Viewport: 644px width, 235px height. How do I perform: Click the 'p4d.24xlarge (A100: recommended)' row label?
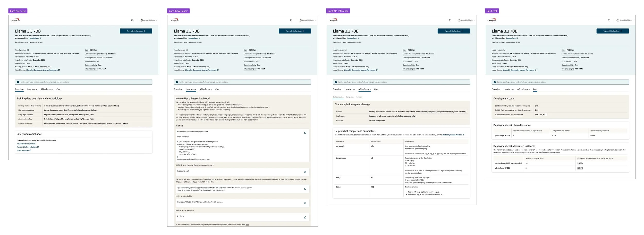pos(509,163)
